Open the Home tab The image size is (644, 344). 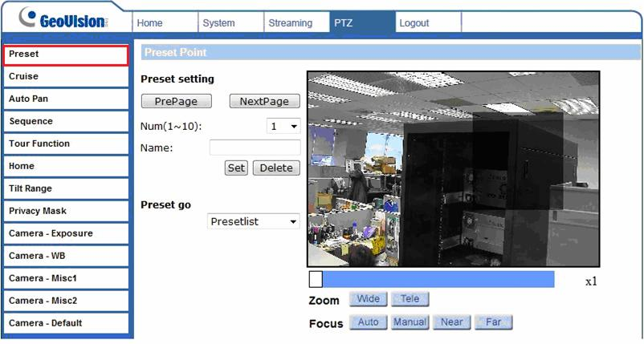pos(165,22)
